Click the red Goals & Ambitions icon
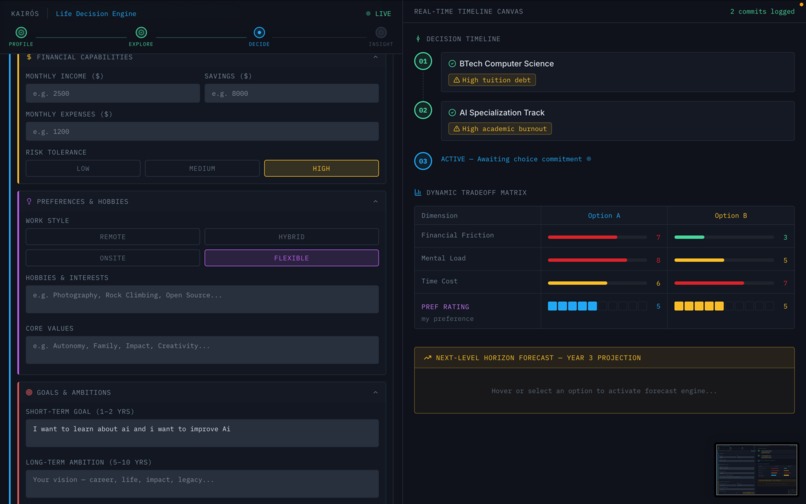The height and width of the screenshot is (504, 806). 29,392
